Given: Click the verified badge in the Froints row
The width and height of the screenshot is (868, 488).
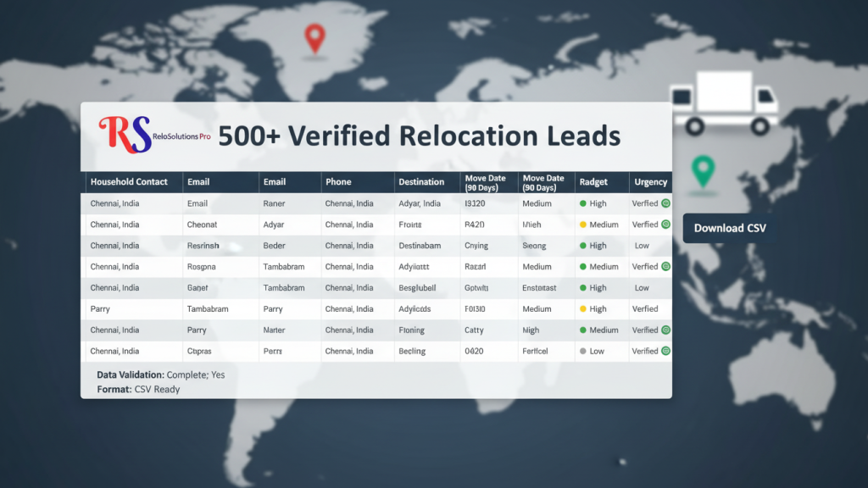Looking at the screenshot, I should tap(665, 225).
